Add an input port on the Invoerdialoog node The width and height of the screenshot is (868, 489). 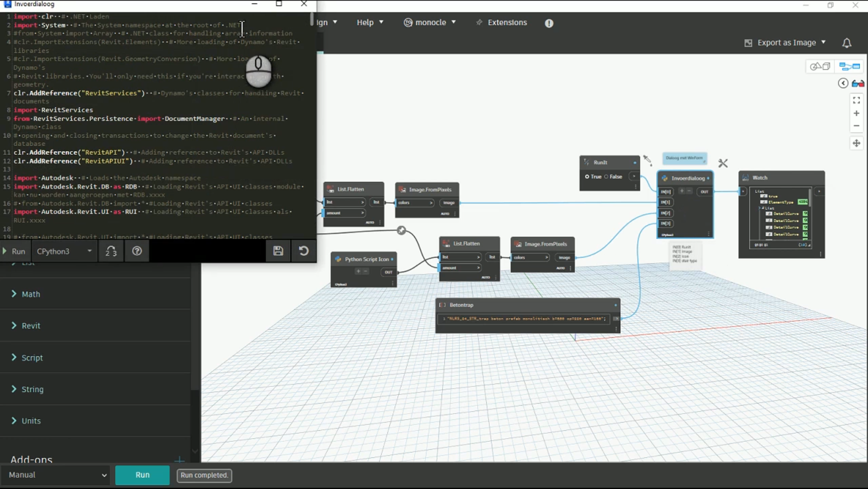tap(682, 191)
